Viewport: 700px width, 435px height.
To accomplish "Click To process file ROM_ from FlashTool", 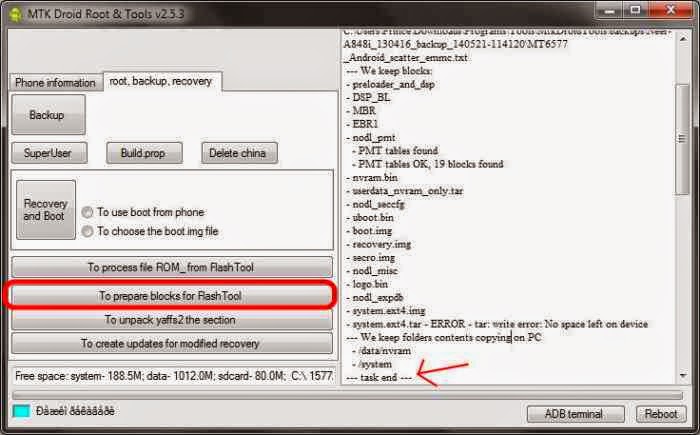I will (x=171, y=268).
